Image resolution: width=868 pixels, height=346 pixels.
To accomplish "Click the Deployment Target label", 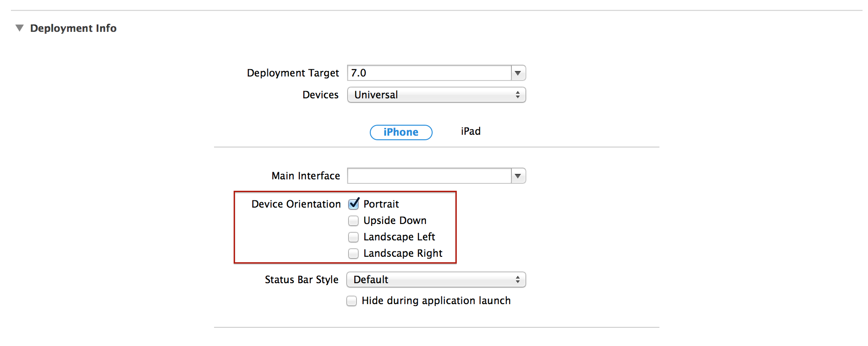I will pos(293,73).
